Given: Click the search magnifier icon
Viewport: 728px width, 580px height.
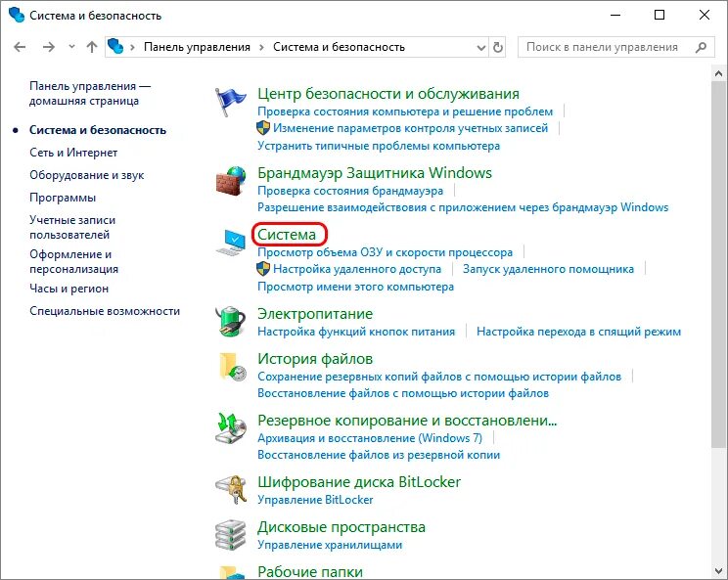Looking at the screenshot, I should (701, 47).
